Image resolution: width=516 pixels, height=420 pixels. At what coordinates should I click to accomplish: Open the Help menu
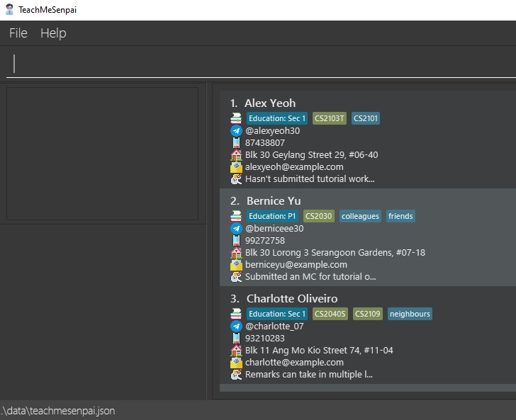(x=53, y=33)
